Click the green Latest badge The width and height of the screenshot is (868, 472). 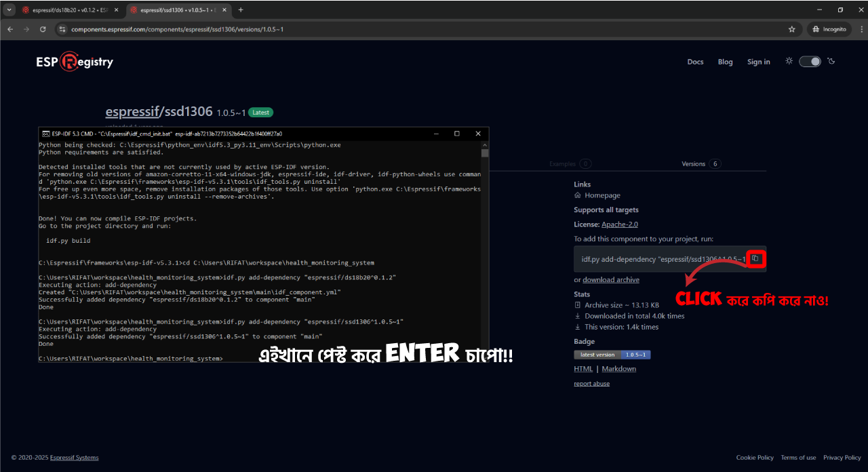coord(260,113)
